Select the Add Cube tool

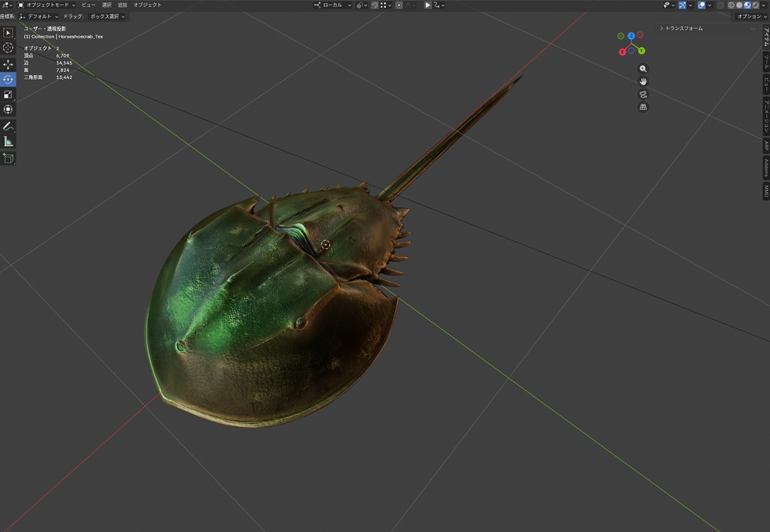8,158
